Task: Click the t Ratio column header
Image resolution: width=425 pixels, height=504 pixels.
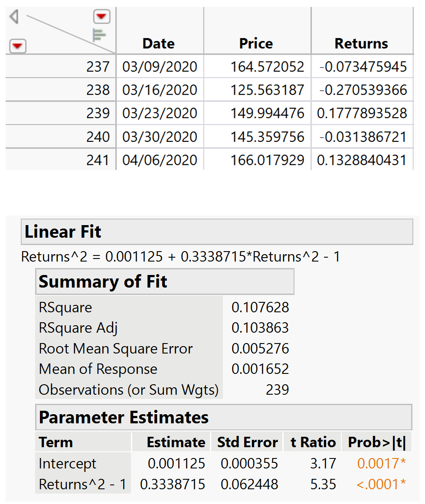Action: pos(313,442)
